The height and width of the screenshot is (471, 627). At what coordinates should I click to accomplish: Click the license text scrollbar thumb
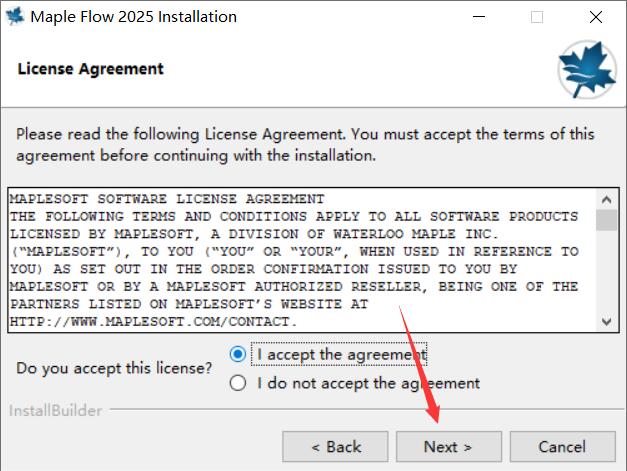[x=605, y=219]
